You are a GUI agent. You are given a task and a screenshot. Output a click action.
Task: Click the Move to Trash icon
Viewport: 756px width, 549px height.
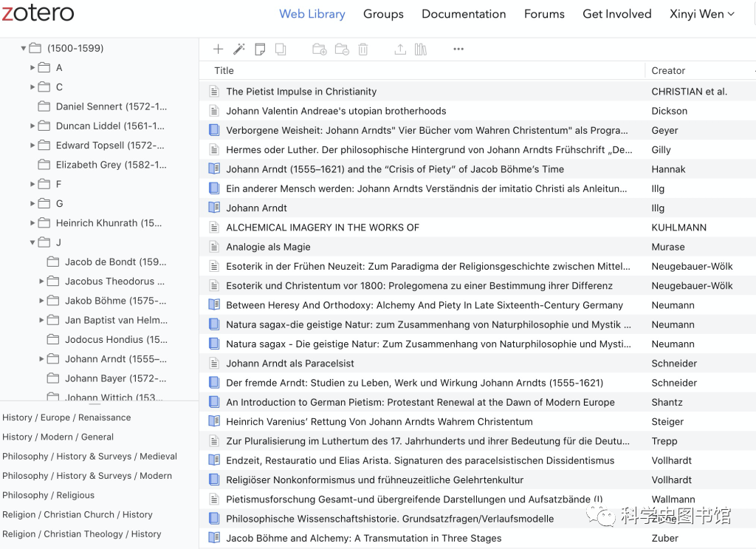click(363, 50)
